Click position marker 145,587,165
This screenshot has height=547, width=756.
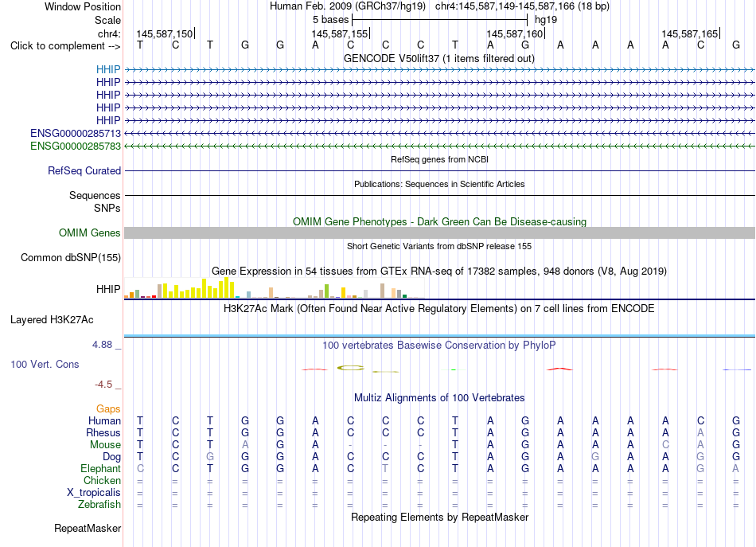[689, 33]
